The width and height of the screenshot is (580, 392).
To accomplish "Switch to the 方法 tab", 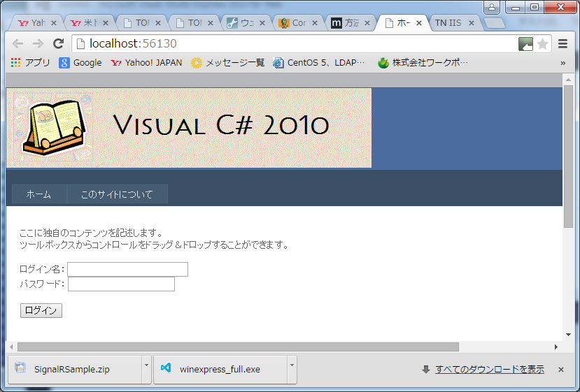I will click(350, 23).
